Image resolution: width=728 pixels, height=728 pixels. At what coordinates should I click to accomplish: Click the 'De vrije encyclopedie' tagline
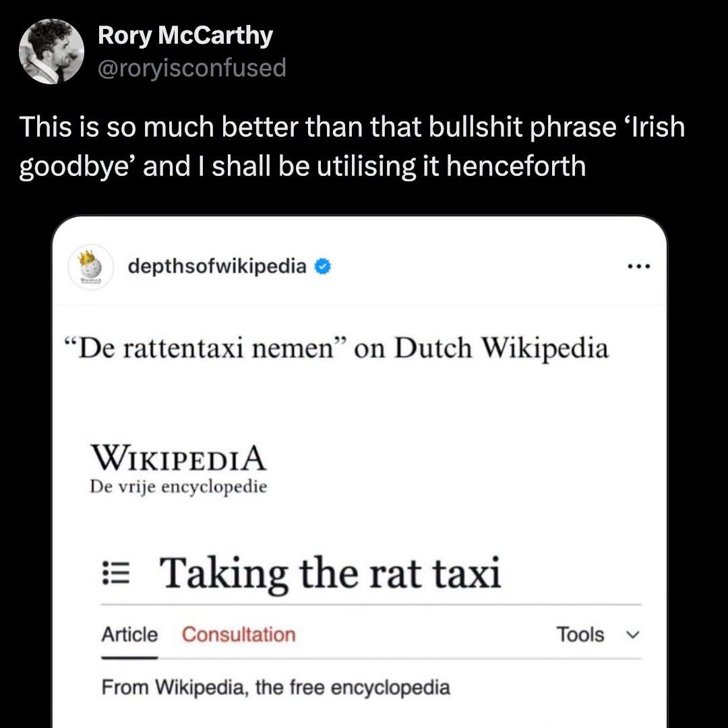[179, 487]
